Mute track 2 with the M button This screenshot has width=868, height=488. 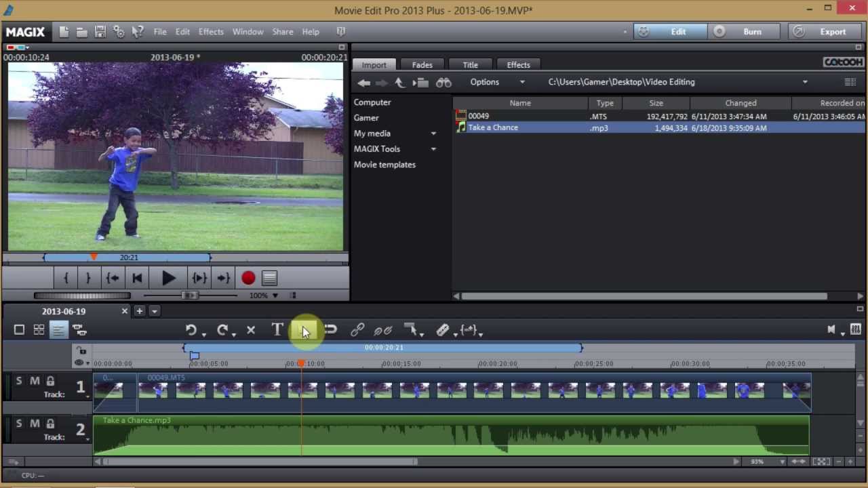[x=35, y=424]
